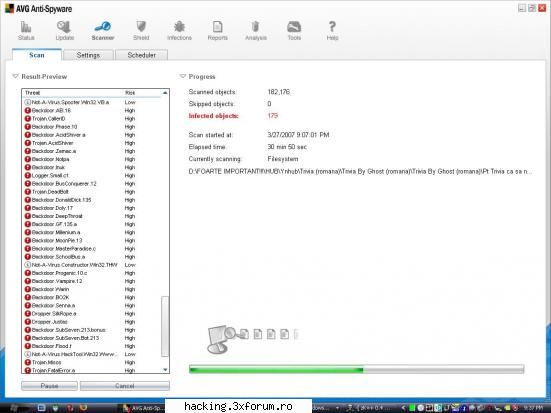Switch to the Settings tab
This screenshot has width=551, height=413.
(x=88, y=55)
